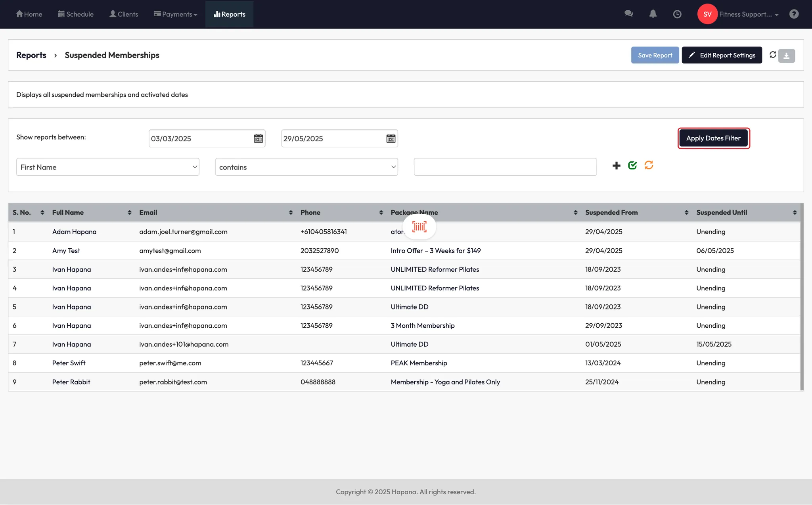
Task: Apply filter with green check icon
Action: point(632,165)
